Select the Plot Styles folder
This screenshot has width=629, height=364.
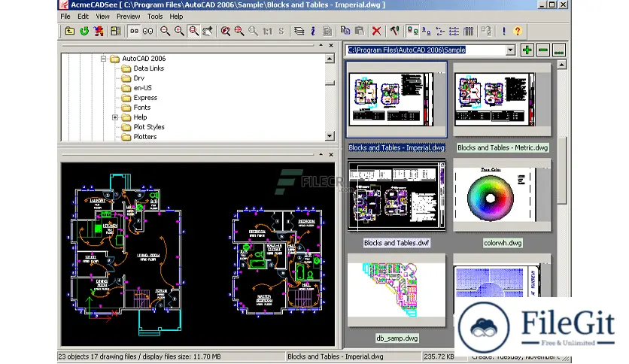149,127
